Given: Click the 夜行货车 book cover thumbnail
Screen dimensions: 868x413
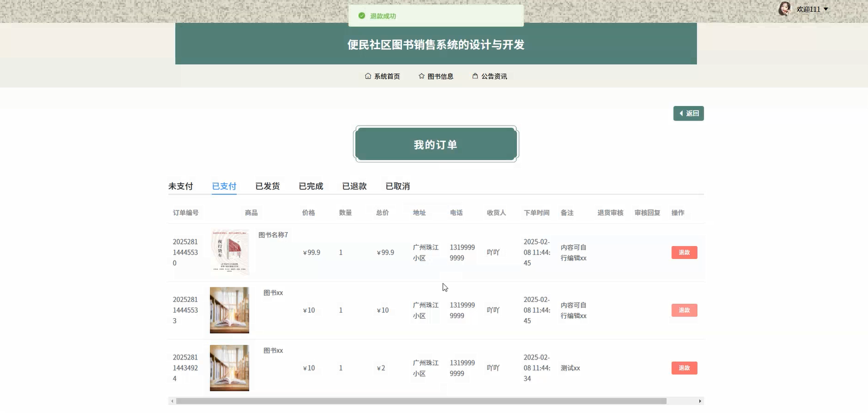Looking at the screenshot, I should click(232, 252).
